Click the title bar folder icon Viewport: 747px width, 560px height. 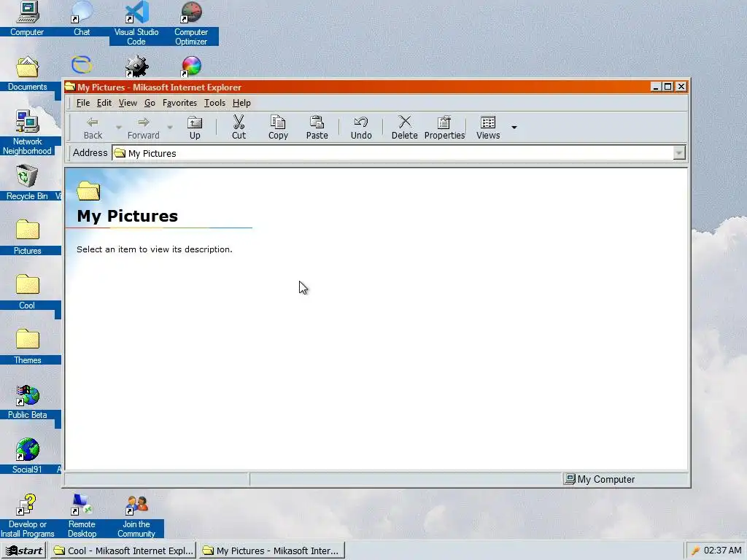tap(71, 87)
